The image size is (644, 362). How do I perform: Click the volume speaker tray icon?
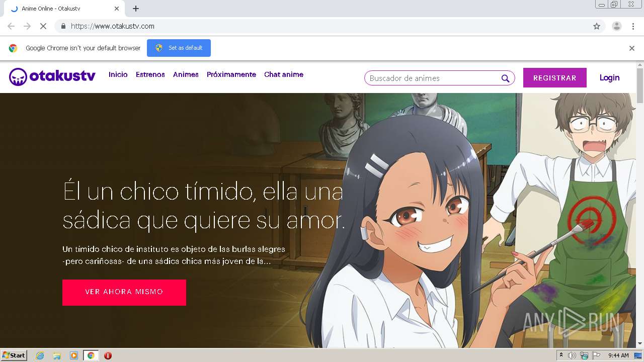572,355
